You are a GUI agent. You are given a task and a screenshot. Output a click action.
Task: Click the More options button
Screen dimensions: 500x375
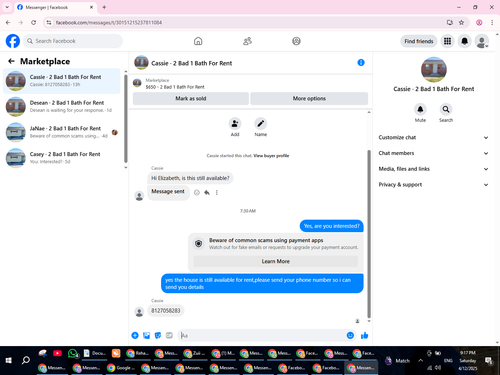tap(309, 98)
